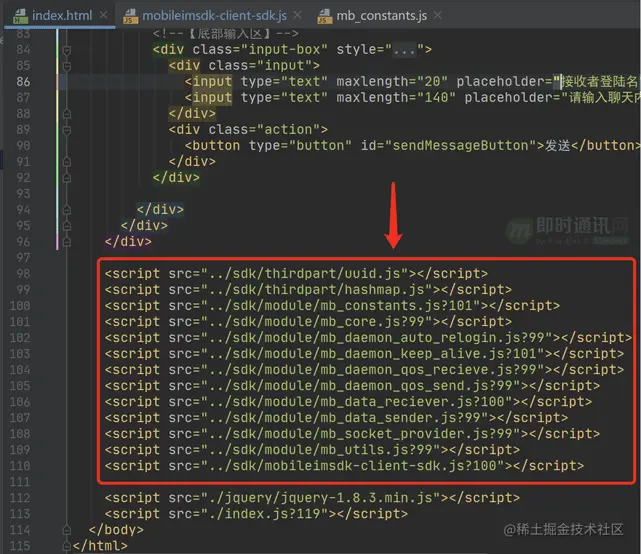Close the index.html tab
The height and width of the screenshot is (554, 641).
[x=104, y=15]
